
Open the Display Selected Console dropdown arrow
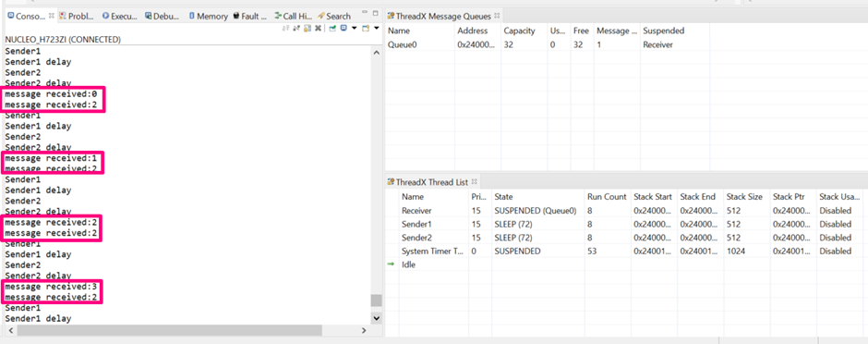(355, 29)
